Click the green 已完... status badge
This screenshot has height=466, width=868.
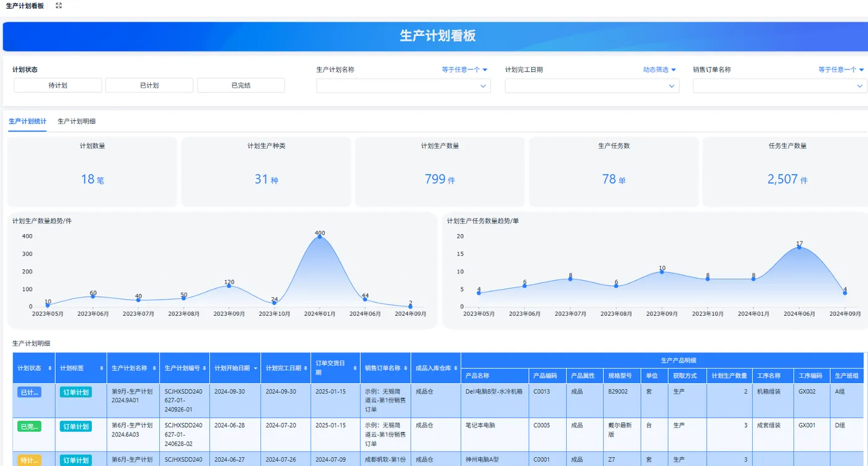click(x=30, y=426)
